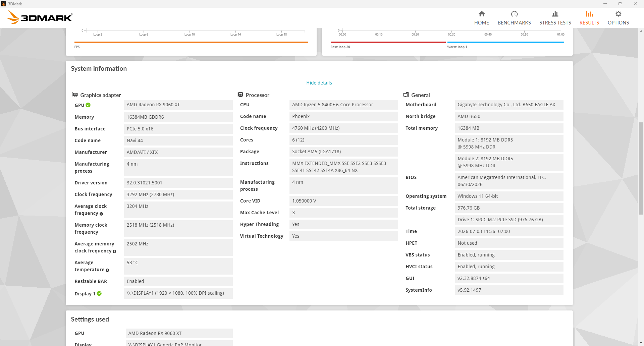Click the orange FPS legend line
This screenshot has width=644, height=346.
pos(191,42)
